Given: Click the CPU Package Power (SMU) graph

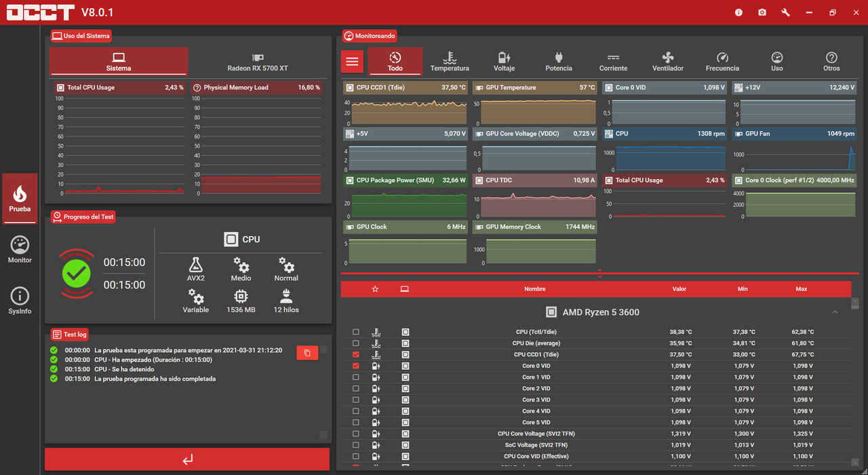Looking at the screenshot, I should (405, 197).
